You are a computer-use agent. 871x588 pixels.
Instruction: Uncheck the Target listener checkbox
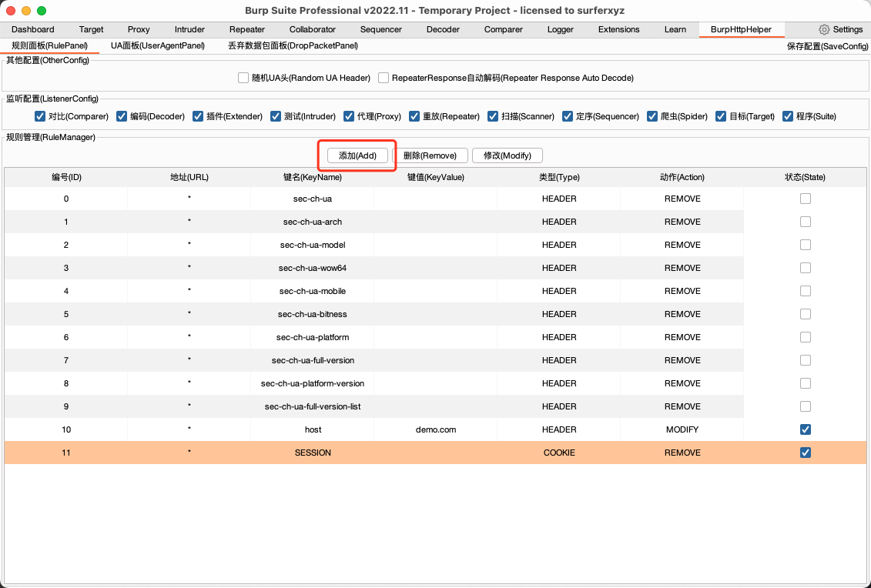pyautogui.click(x=721, y=116)
